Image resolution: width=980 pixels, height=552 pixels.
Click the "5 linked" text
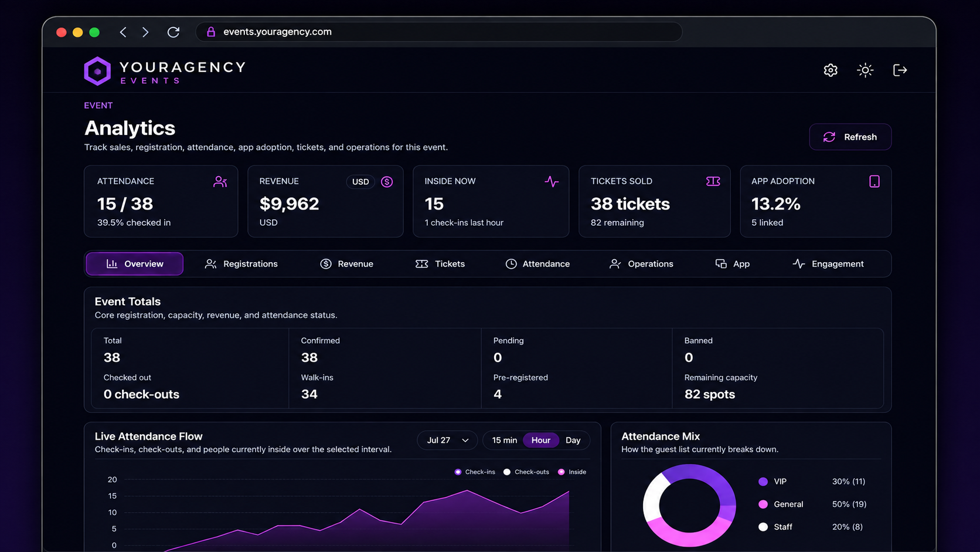767,223
